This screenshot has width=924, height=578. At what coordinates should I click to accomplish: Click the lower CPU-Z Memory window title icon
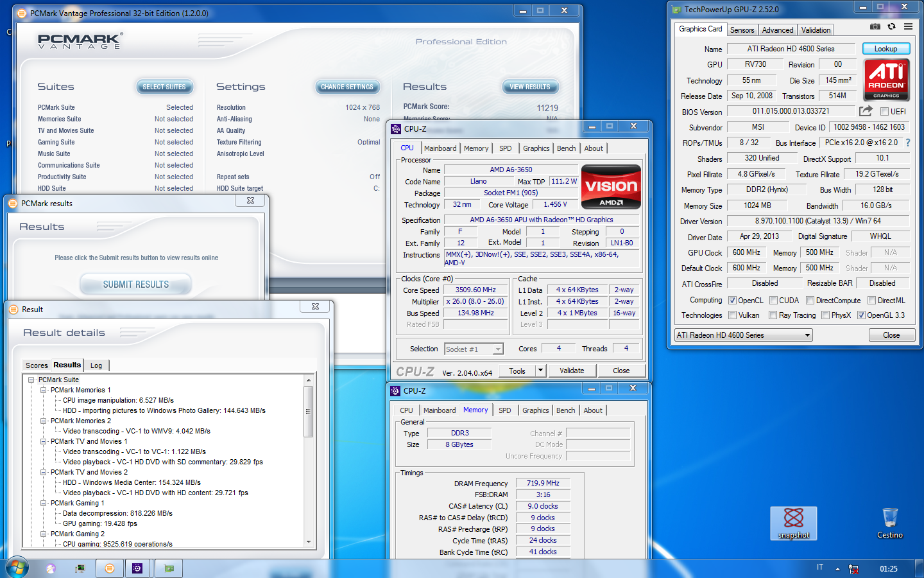[395, 390]
